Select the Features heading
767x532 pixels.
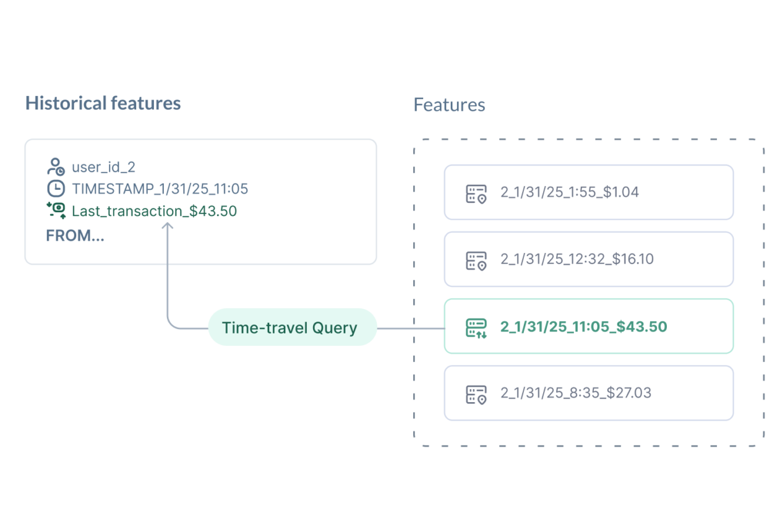coord(449,105)
